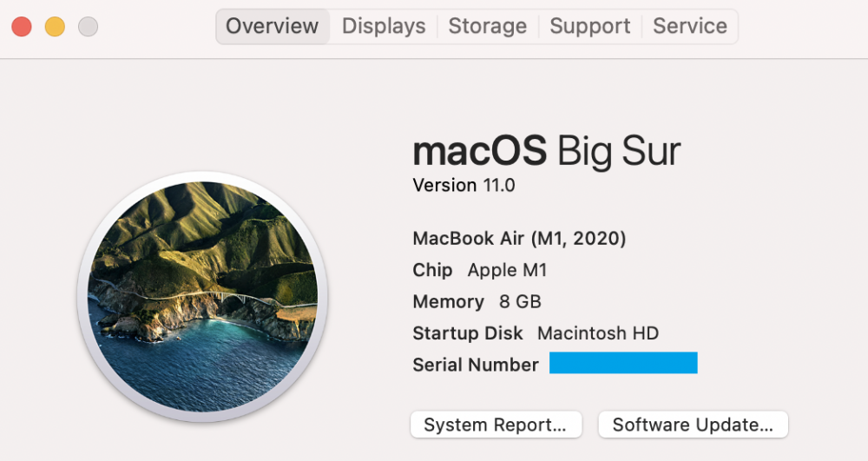The width and height of the screenshot is (868, 461).
Task: Click the Big Sur circular wallpaper icon
Action: [202, 297]
